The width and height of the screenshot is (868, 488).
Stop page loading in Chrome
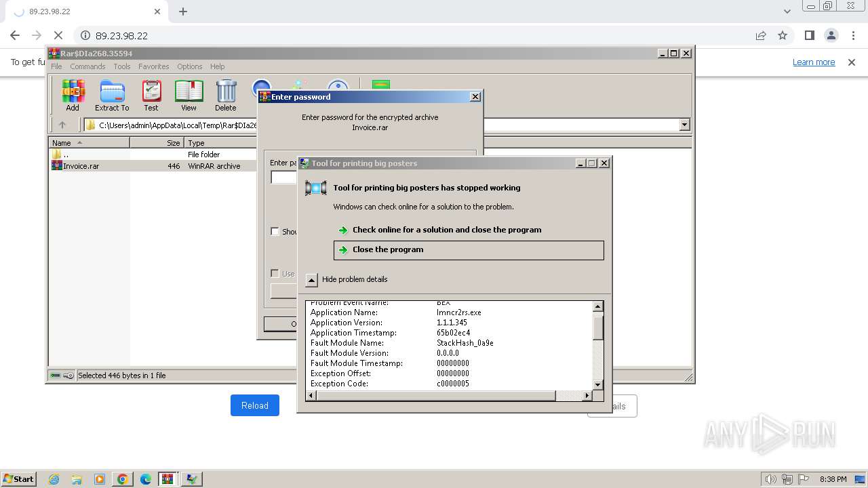(58, 35)
